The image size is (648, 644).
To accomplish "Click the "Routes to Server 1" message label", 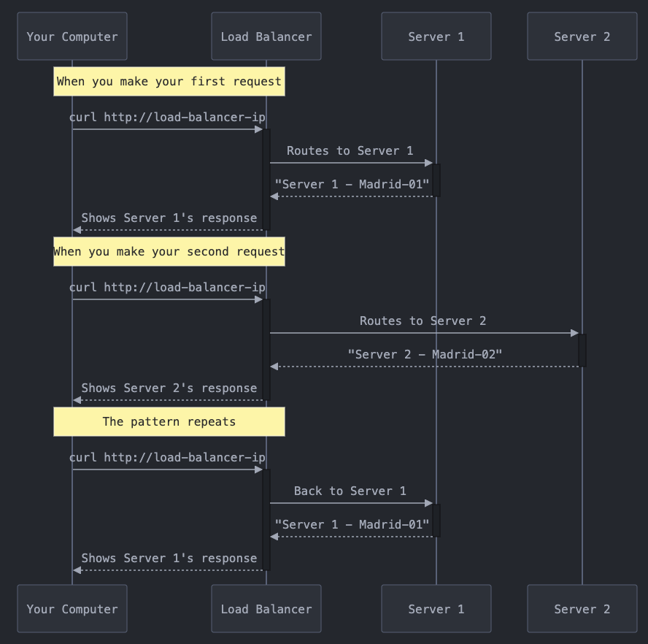I will tap(350, 150).
